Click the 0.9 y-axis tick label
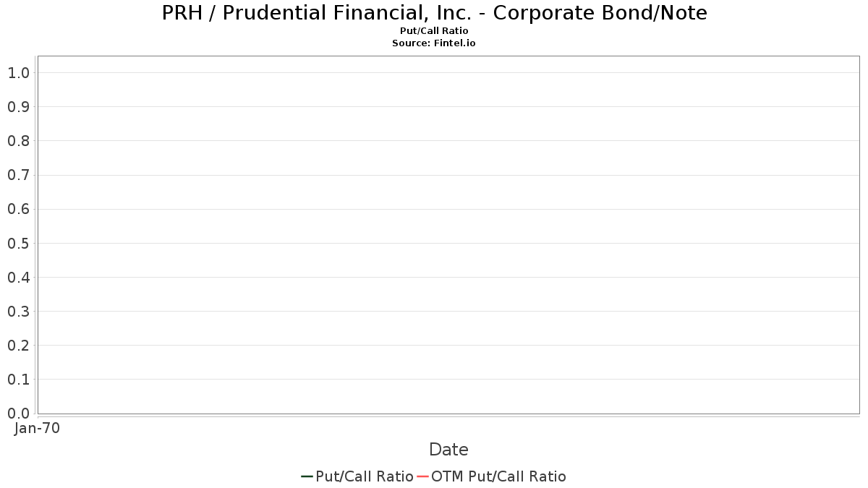This screenshot has height=488, width=868. coord(18,106)
